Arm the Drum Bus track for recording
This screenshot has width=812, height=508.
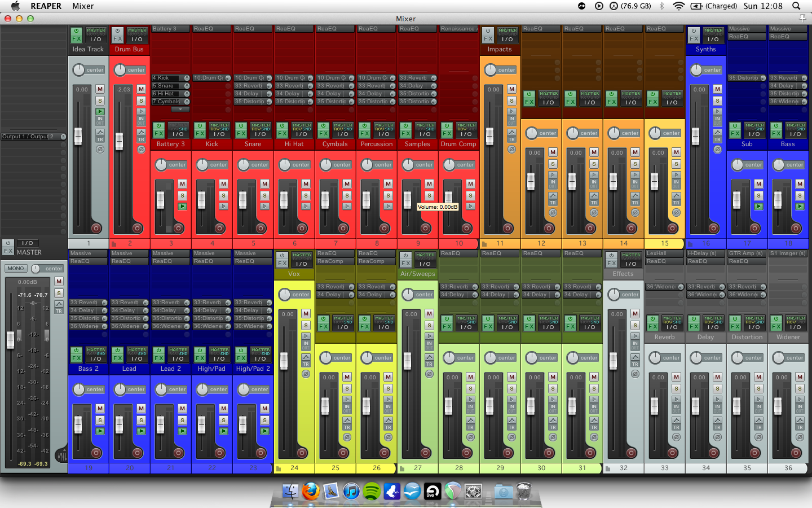(x=137, y=228)
